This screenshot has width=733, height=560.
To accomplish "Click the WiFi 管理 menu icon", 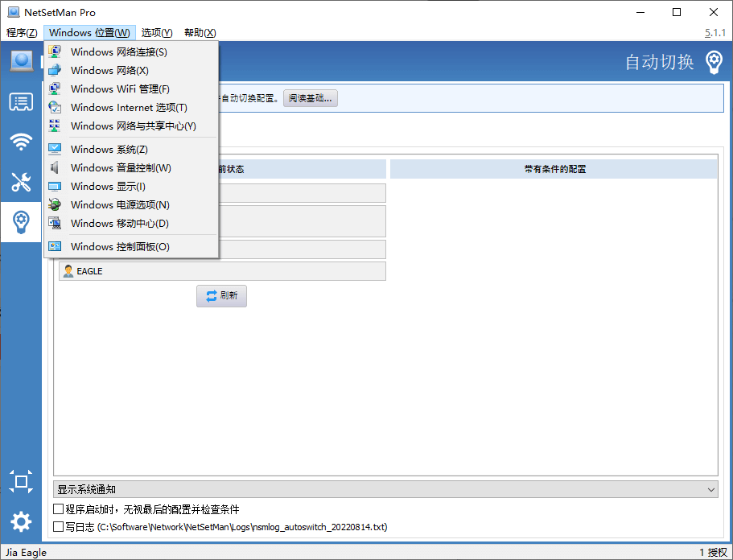I will (55, 89).
